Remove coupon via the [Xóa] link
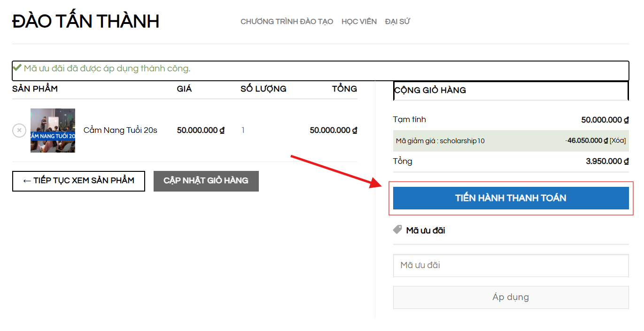644x331 pixels. coord(617,140)
